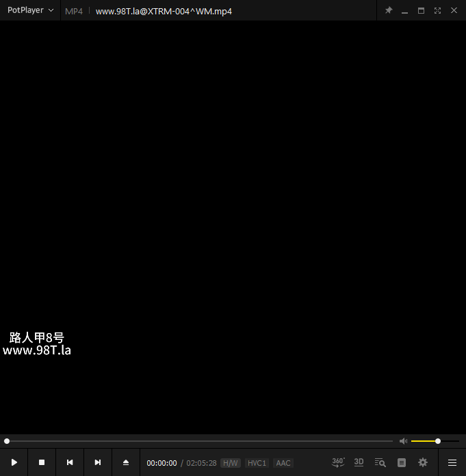Viewport: 466px width, 476px height.
Task: Open the settings gear control panel
Action: [x=423, y=462]
